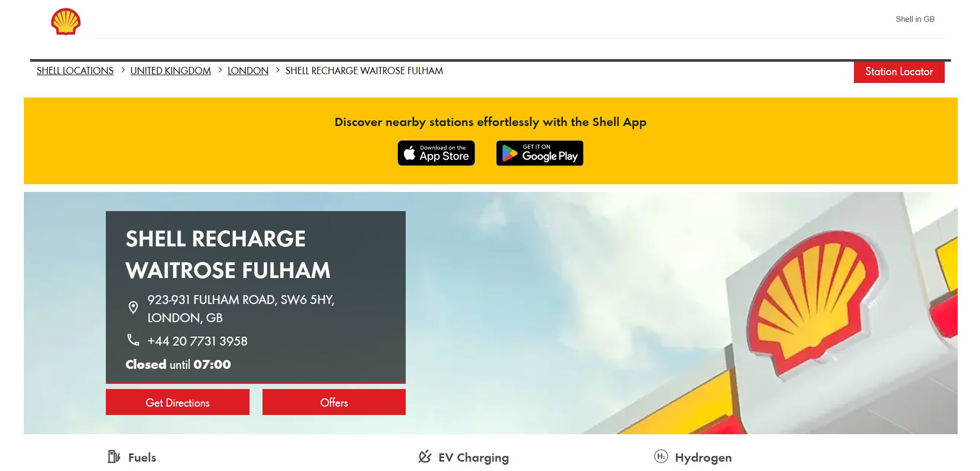Select the EV Charging icon
This screenshot has width=980, height=471.
[x=425, y=457]
